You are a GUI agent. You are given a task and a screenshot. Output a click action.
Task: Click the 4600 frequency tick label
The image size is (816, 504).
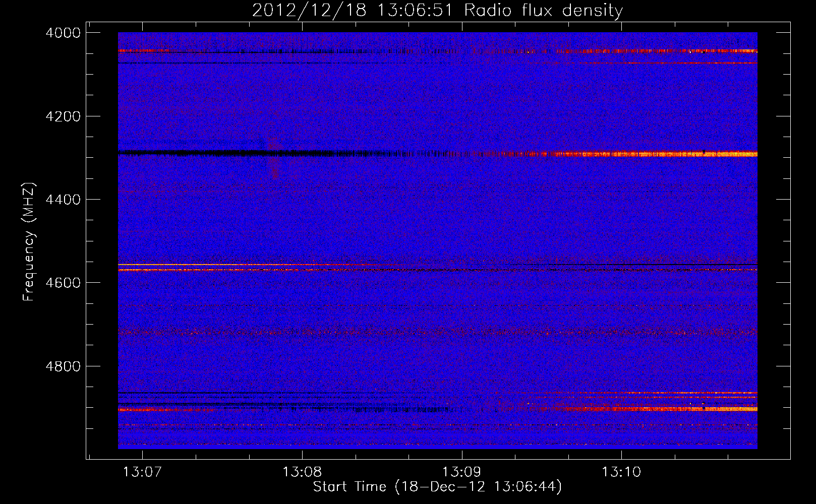[x=63, y=283]
